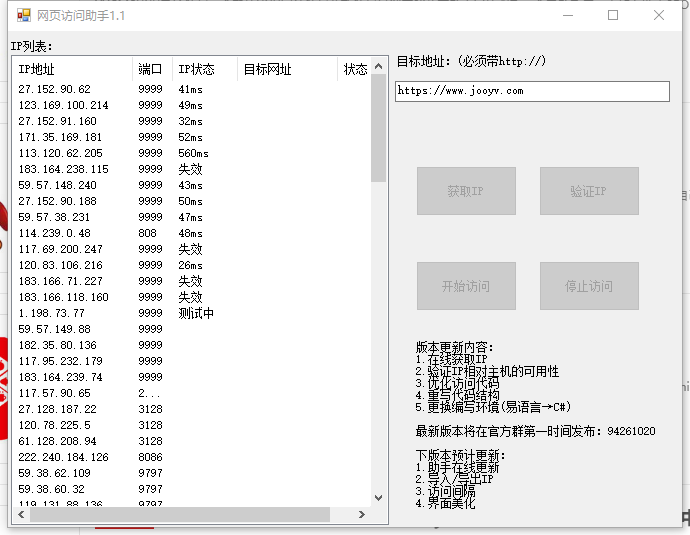The height and width of the screenshot is (535, 690).
Task: Select row with IP 27.152.90.188
Action: (x=192, y=201)
